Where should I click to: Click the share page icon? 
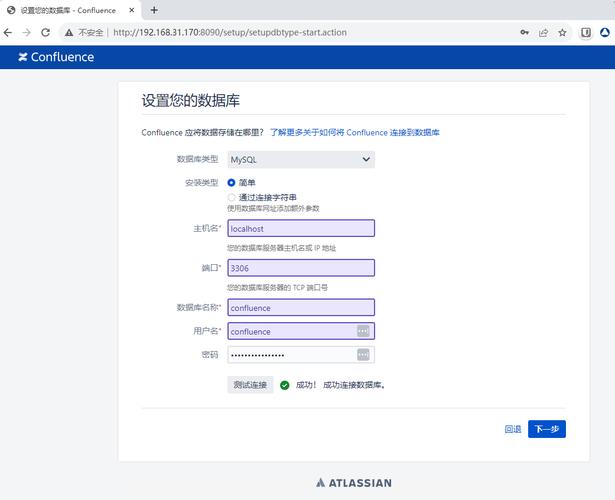543,33
